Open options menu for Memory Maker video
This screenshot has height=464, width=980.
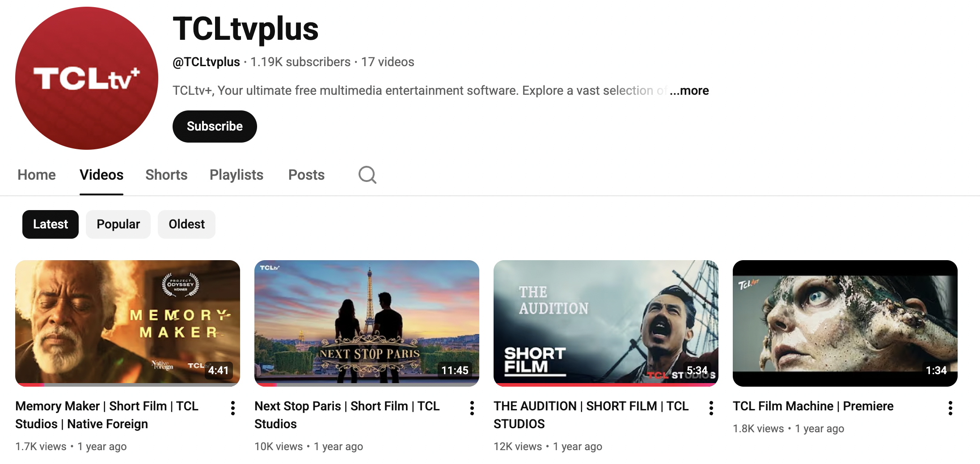233,408
